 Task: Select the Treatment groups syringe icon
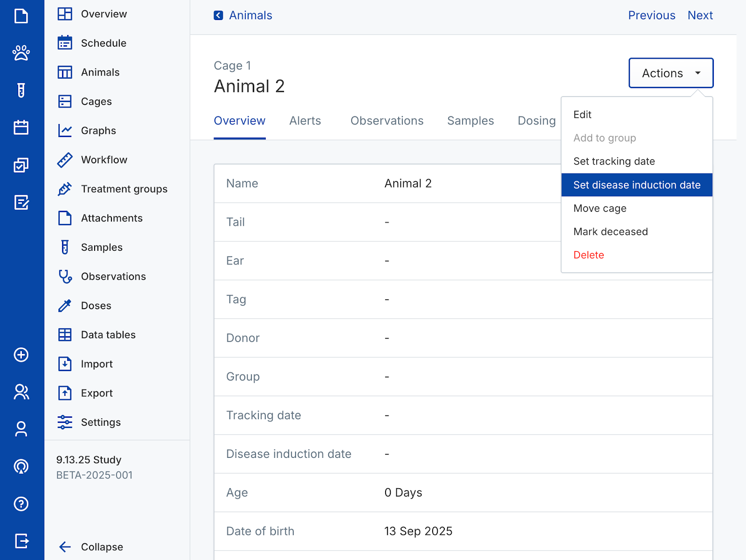[x=65, y=189]
